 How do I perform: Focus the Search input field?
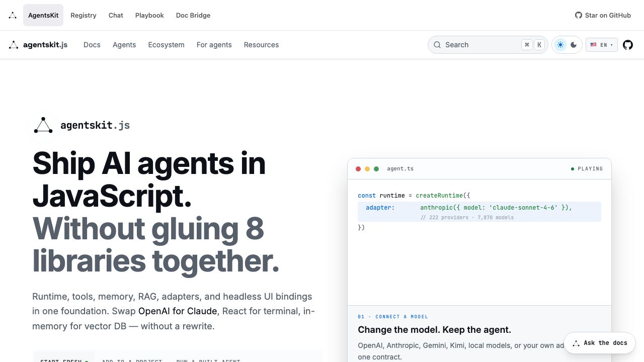[488, 45]
